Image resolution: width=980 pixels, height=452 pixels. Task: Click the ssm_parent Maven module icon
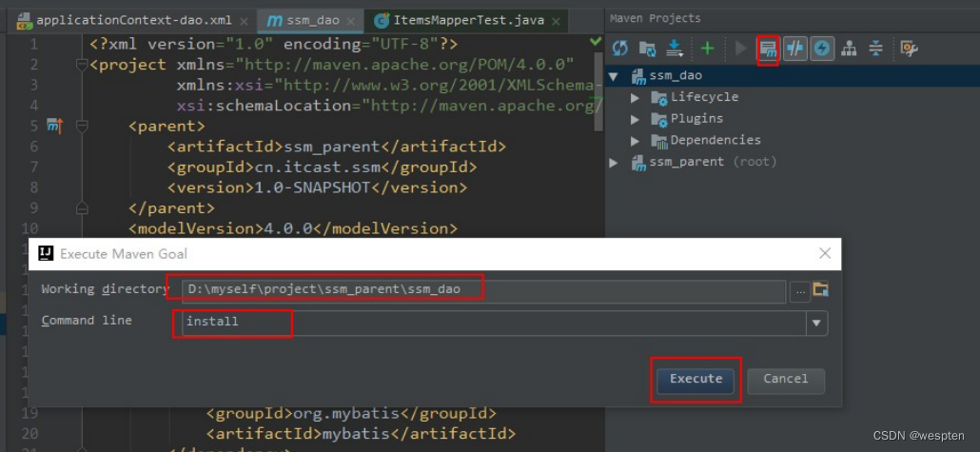[x=638, y=163]
